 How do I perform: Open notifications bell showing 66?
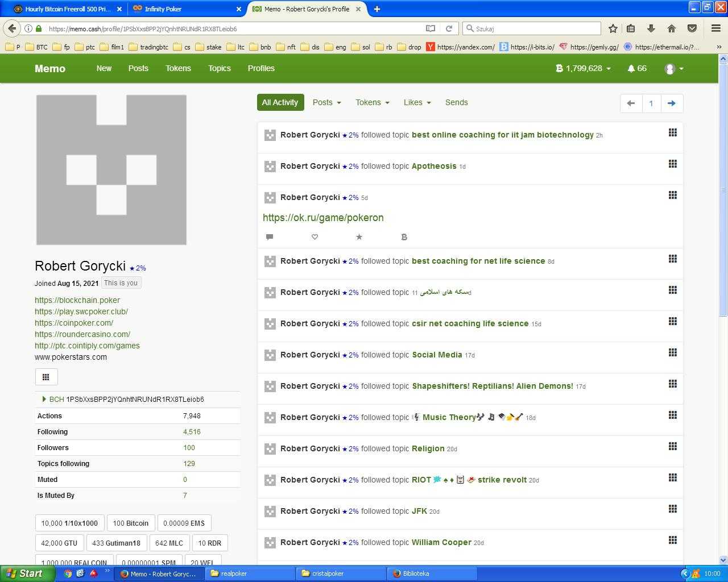637,68
